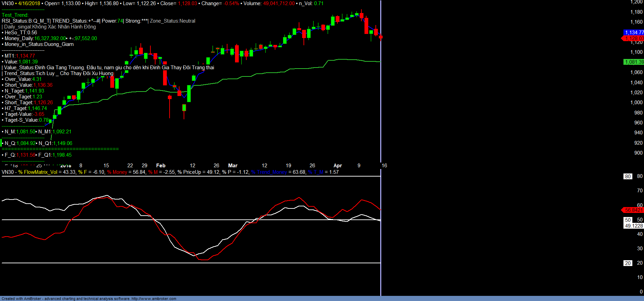Select the boxed 20 level label
This screenshot has height=301, width=644.
click(x=628, y=263)
